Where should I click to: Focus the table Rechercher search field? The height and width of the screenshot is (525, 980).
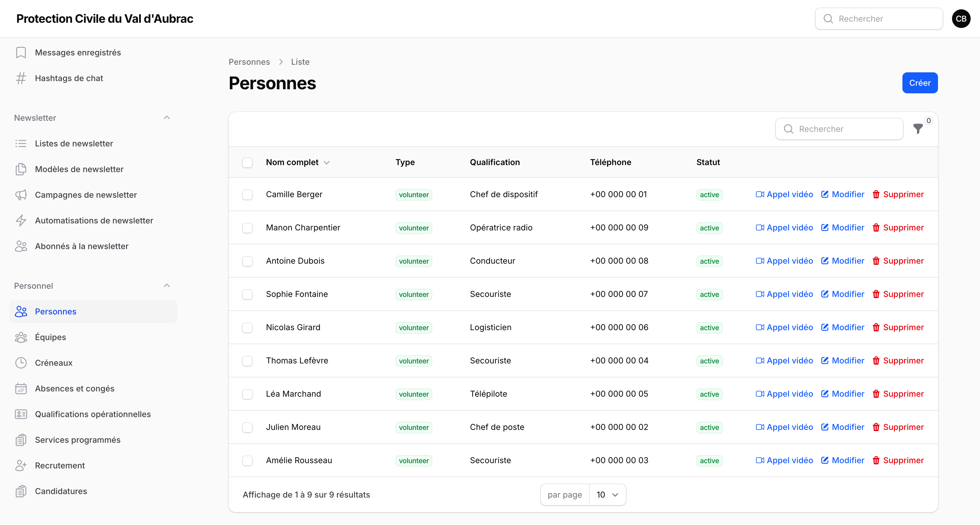point(839,129)
